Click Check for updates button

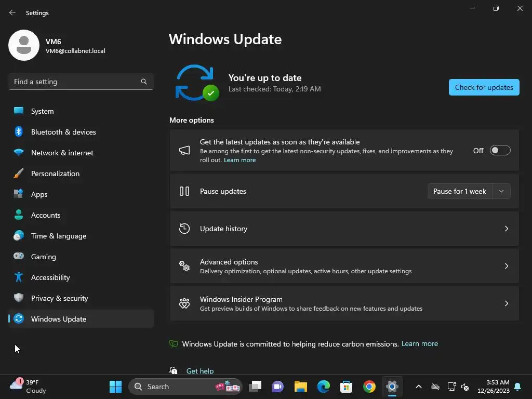[484, 87]
